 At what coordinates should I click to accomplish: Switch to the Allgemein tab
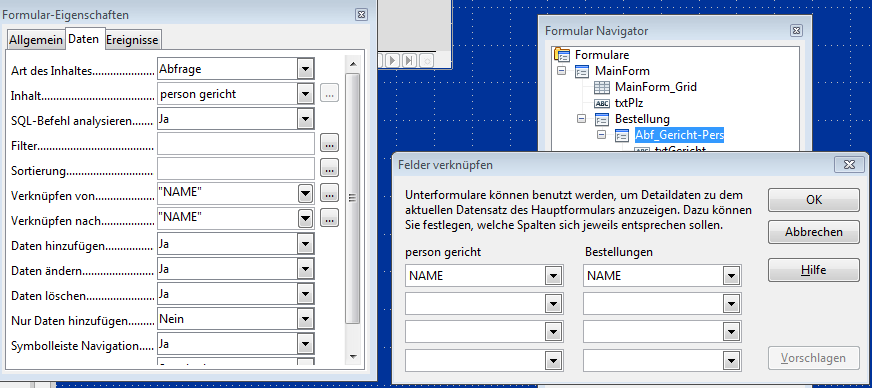pyautogui.click(x=36, y=40)
